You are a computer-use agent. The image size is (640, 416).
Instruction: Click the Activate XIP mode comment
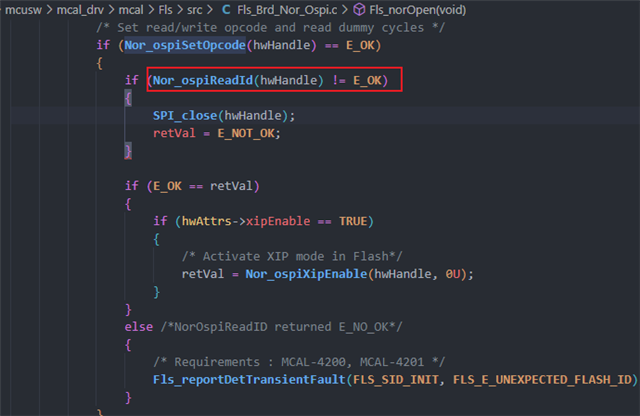click(292, 256)
